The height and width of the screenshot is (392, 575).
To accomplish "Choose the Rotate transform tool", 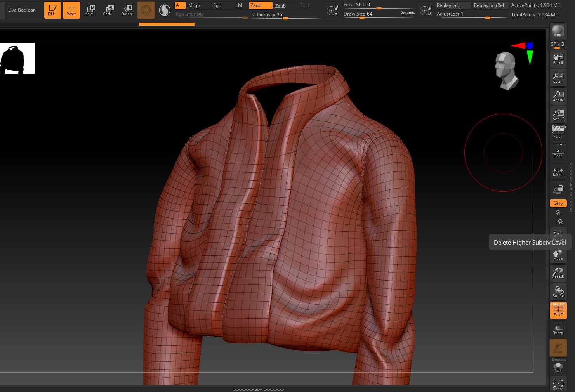I will click(127, 10).
